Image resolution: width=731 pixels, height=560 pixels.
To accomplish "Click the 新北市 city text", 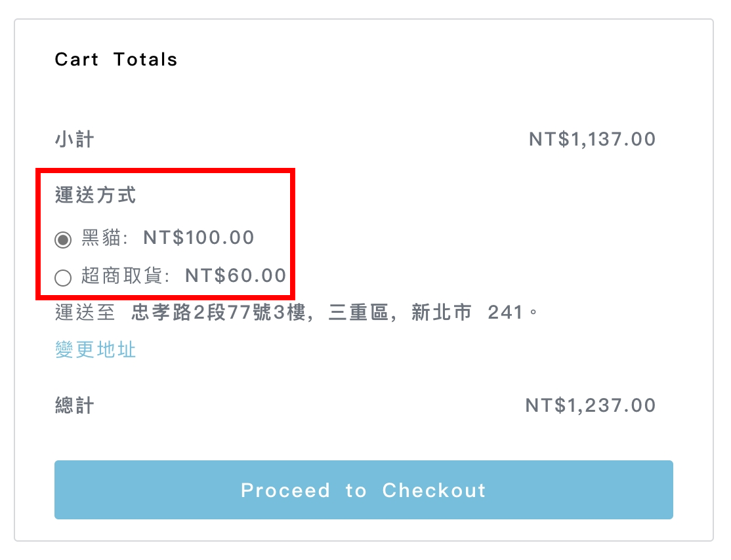I will (441, 313).
